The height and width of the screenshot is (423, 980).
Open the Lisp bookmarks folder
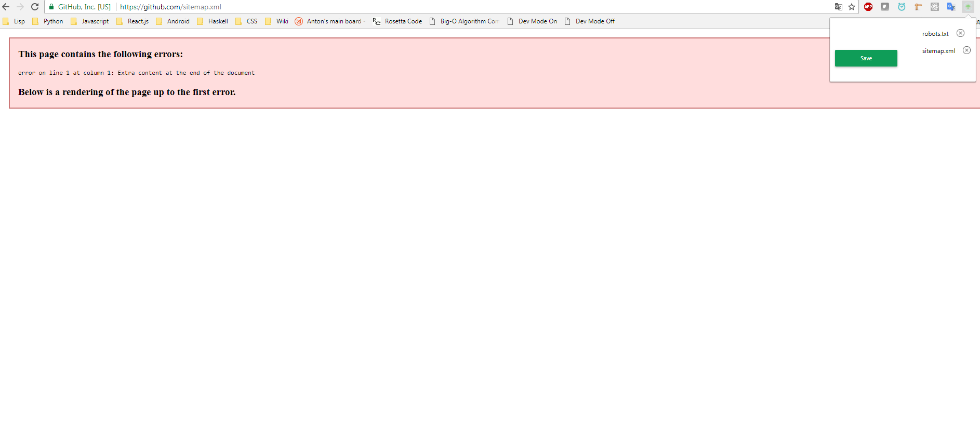14,21
